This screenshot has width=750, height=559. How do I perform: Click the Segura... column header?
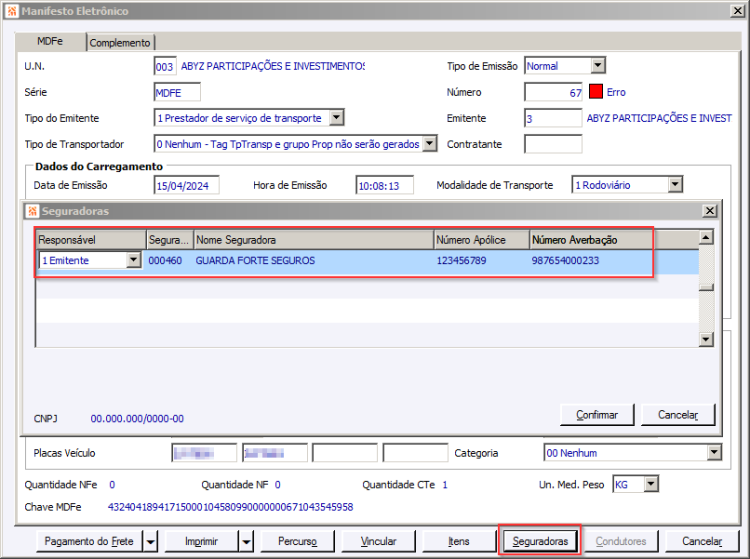[x=170, y=240]
